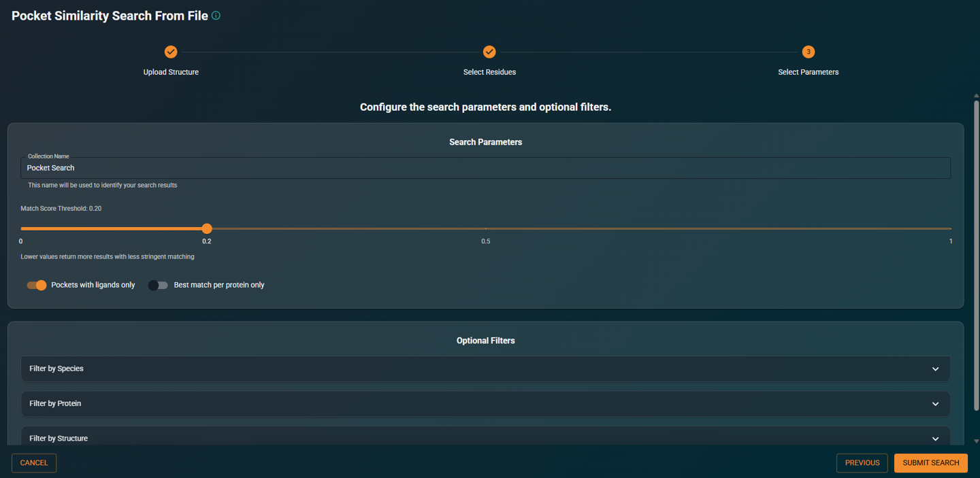Screen dimensions: 980x478
Task: Click the Select Residues checkmark icon
Action: point(489,52)
